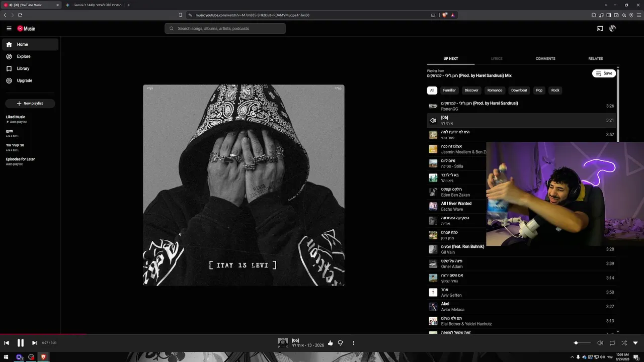This screenshot has height=362, width=644.
Task: Select the Rock filter chip
Action: click(555, 90)
